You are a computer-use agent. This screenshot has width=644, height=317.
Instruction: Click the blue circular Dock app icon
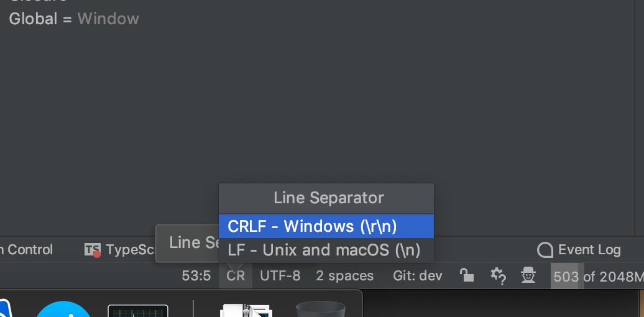coord(64,310)
